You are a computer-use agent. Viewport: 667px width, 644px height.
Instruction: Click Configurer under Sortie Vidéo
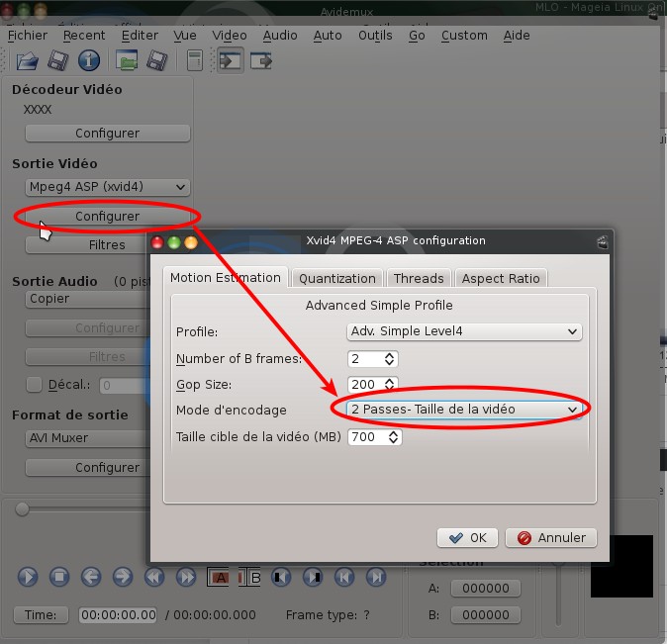pyautogui.click(x=107, y=216)
